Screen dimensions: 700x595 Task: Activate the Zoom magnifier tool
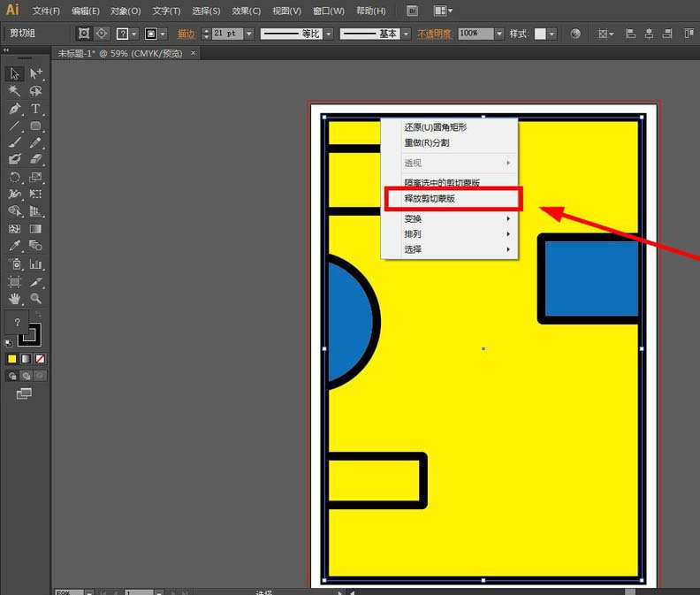coord(36,299)
